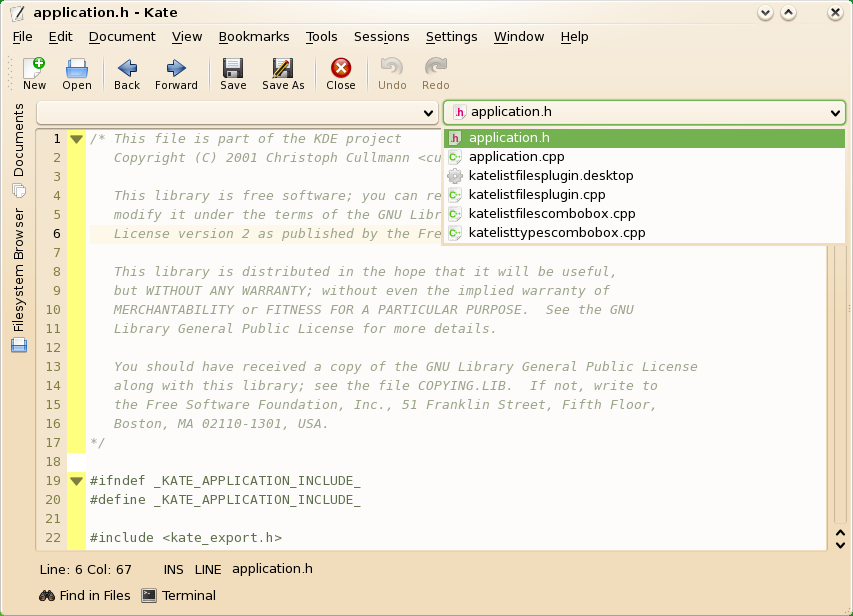Image resolution: width=853 pixels, height=616 pixels.
Task: Click the window up-arrow title button
Action: pos(788,13)
